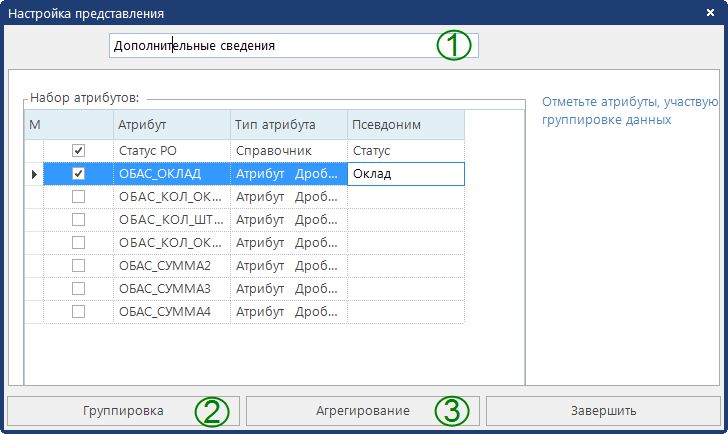Click the Тип атрибута column header
This screenshot has height=434, width=728.
coord(288,125)
